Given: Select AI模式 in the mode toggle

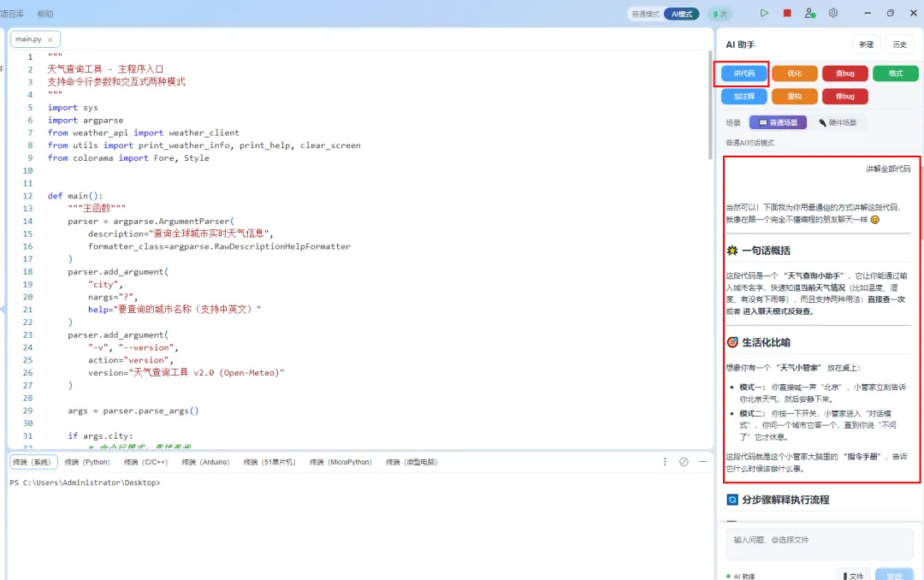Looking at the screenshot, I should 682,14.
